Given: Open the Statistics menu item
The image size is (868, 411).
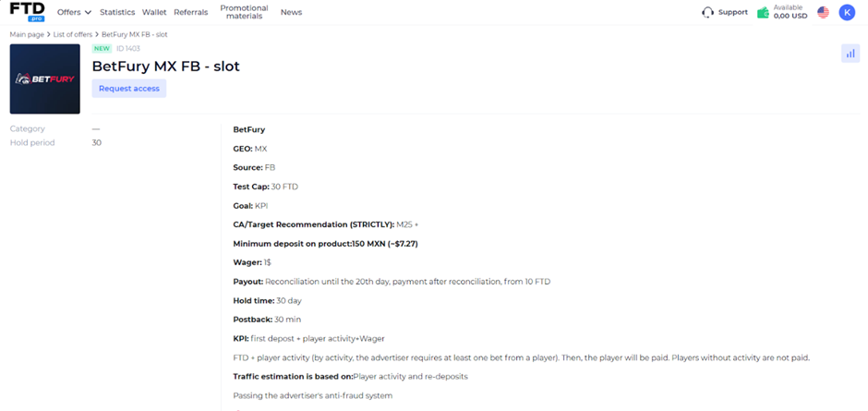Looking at the screenshot, I should pos(117,12).
